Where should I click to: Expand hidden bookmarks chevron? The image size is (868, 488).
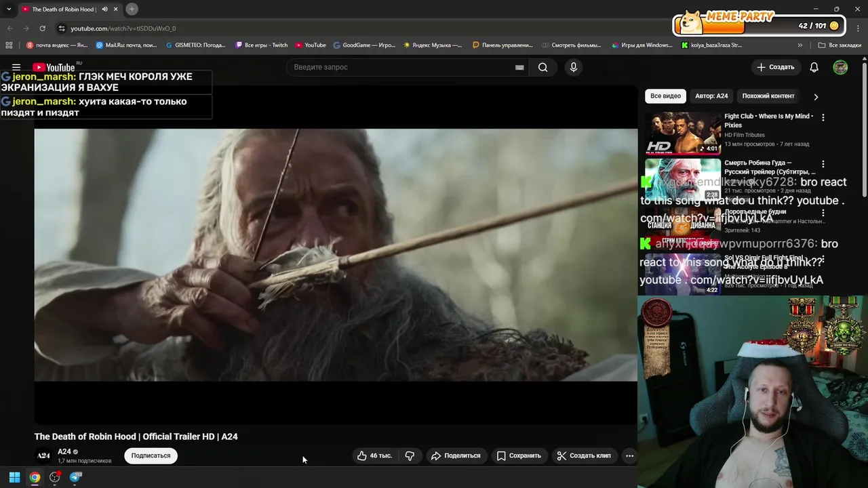coord(800,45)
